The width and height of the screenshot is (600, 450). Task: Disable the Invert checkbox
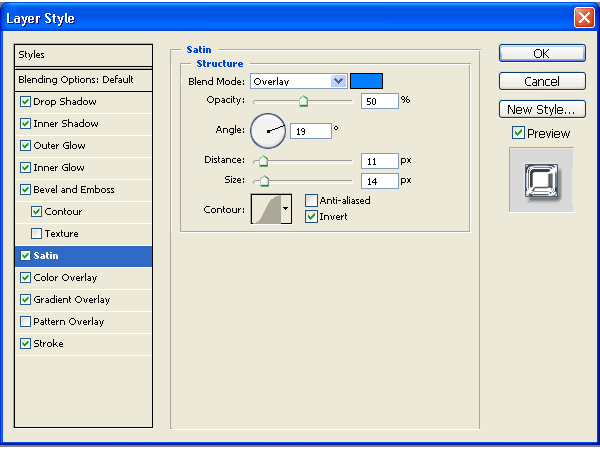311,216
